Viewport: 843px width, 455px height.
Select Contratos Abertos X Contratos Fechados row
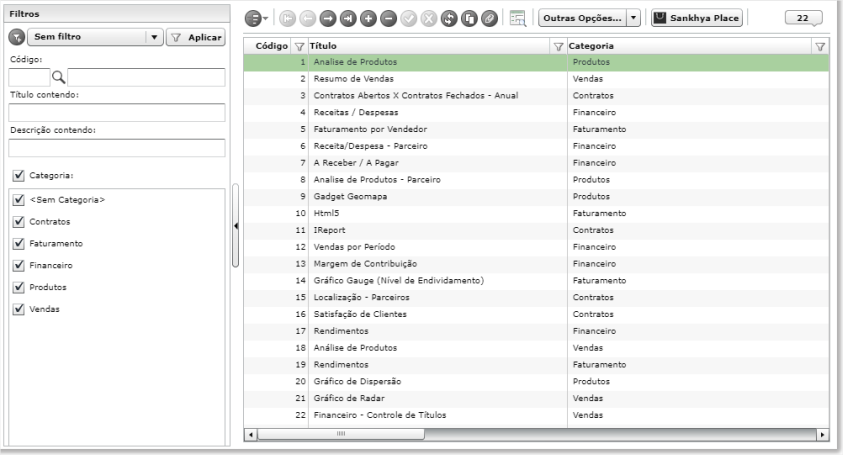point(536,96)
